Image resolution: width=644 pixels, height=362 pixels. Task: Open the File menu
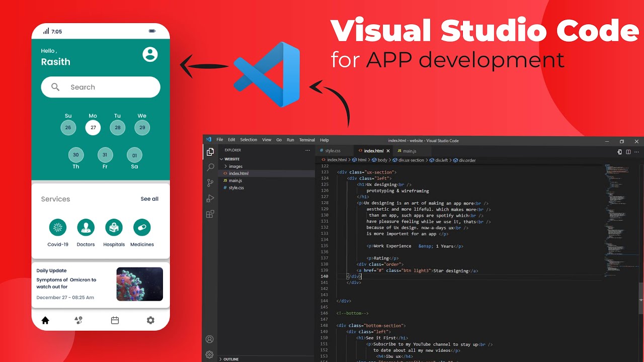tap(220, 140)
